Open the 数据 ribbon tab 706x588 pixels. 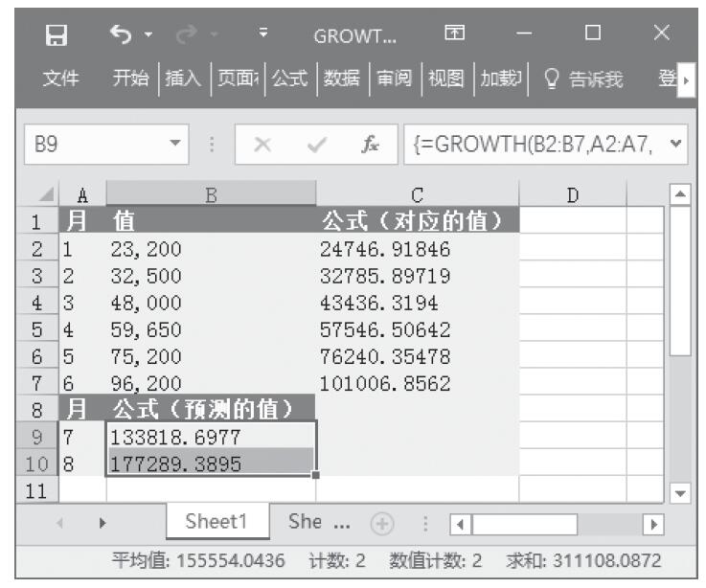(x=342, y=79)
